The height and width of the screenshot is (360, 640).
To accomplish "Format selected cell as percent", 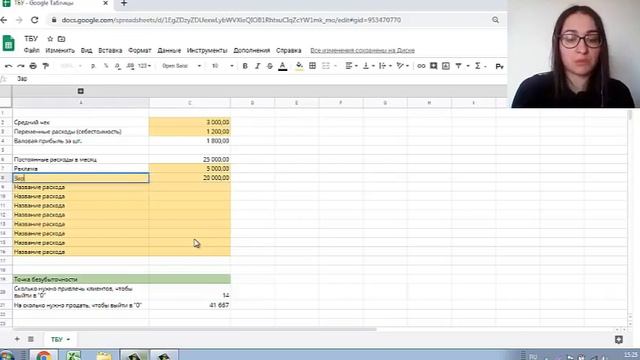I will tap(106, 66).
